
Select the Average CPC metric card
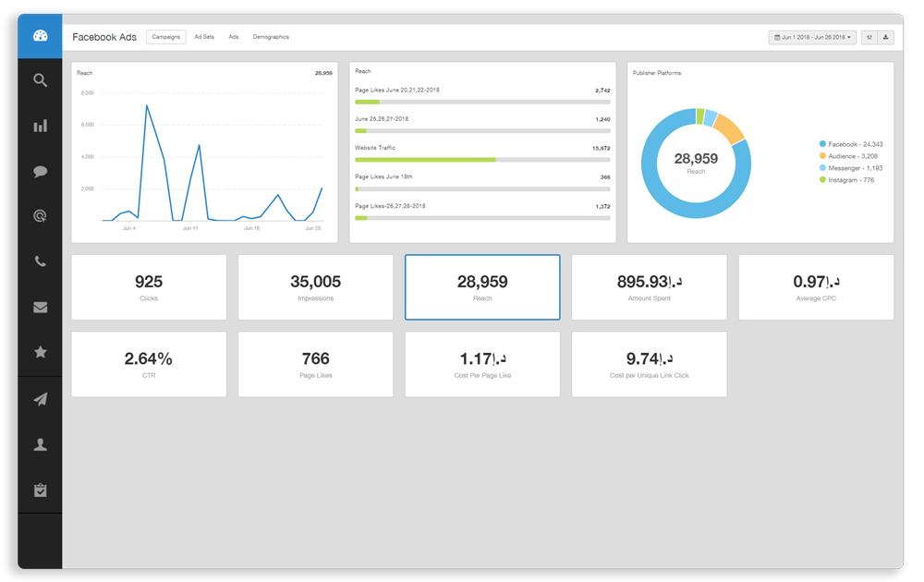point(816,287)
